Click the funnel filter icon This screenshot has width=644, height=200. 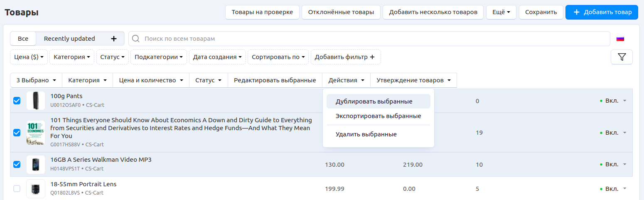[622, 57]
